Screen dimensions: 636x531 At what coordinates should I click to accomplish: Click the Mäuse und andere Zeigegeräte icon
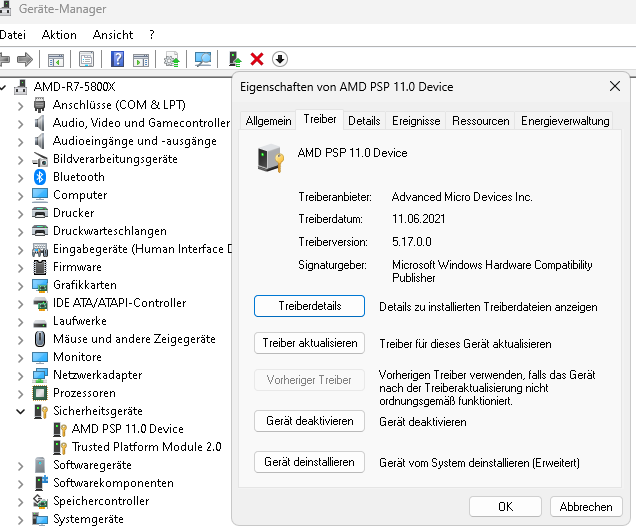pos(40,339)
